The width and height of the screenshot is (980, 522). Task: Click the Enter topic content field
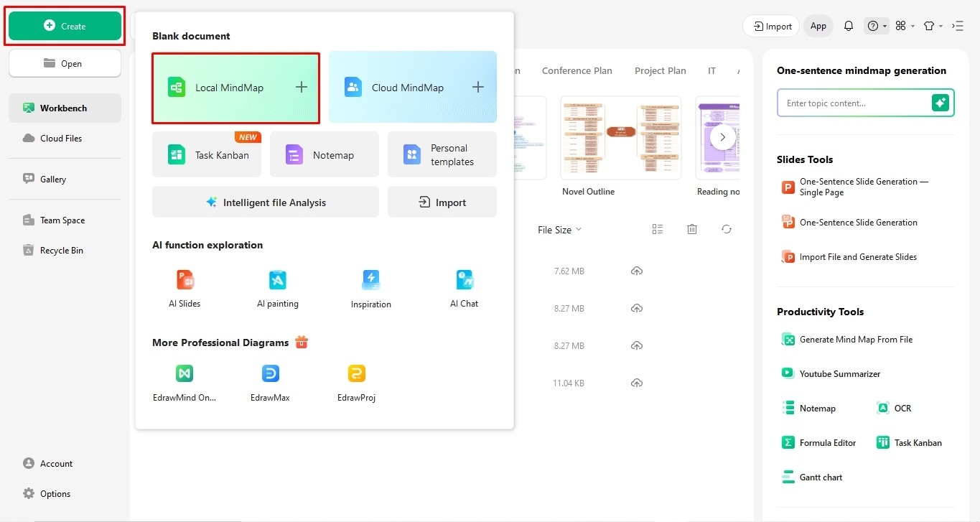pos(854,103)
